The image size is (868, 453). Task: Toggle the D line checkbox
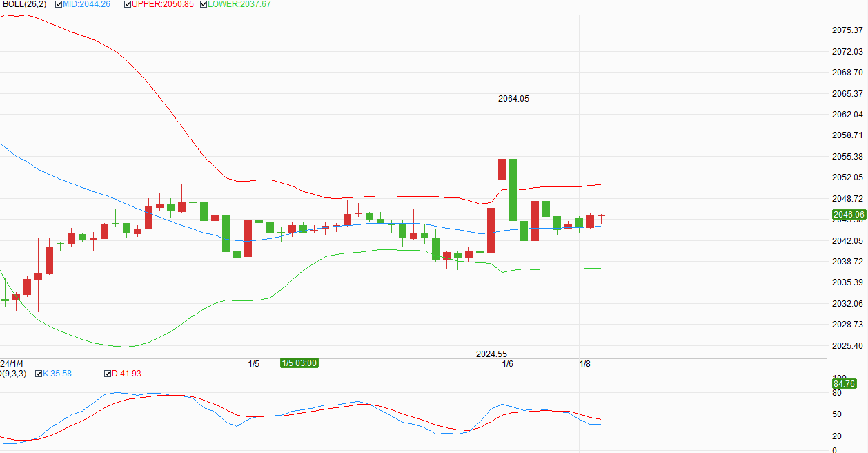click(108, 374)
